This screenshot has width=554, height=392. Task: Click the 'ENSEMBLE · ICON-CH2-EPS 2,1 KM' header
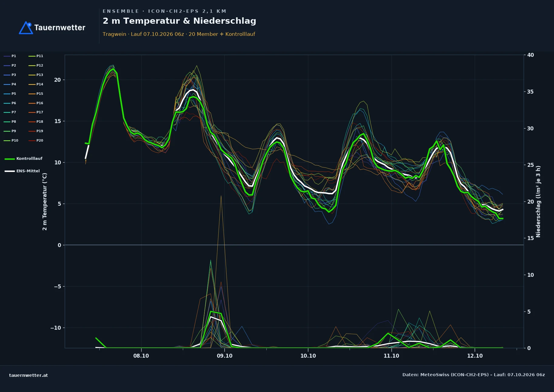point(164,11)
